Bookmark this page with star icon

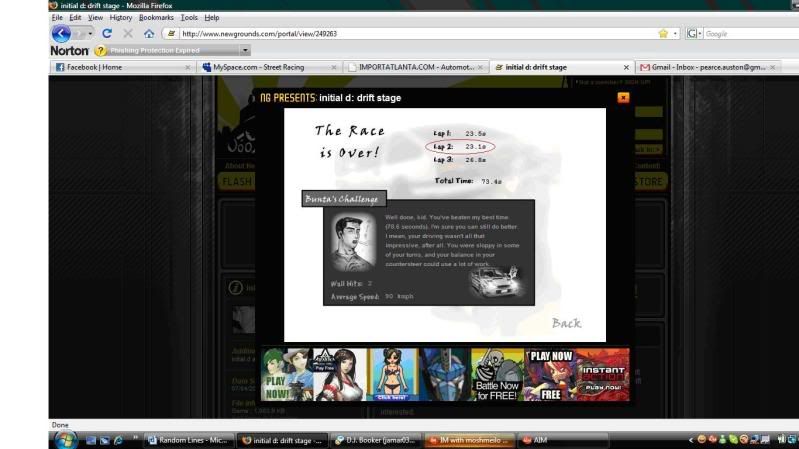point(663,34)
